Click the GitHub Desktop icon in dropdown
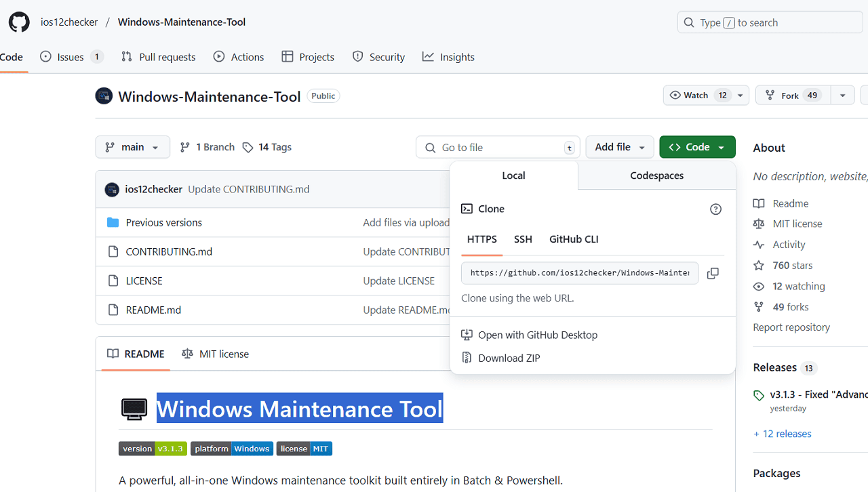Viewport: 868px width, 492px height. point(467,335)
